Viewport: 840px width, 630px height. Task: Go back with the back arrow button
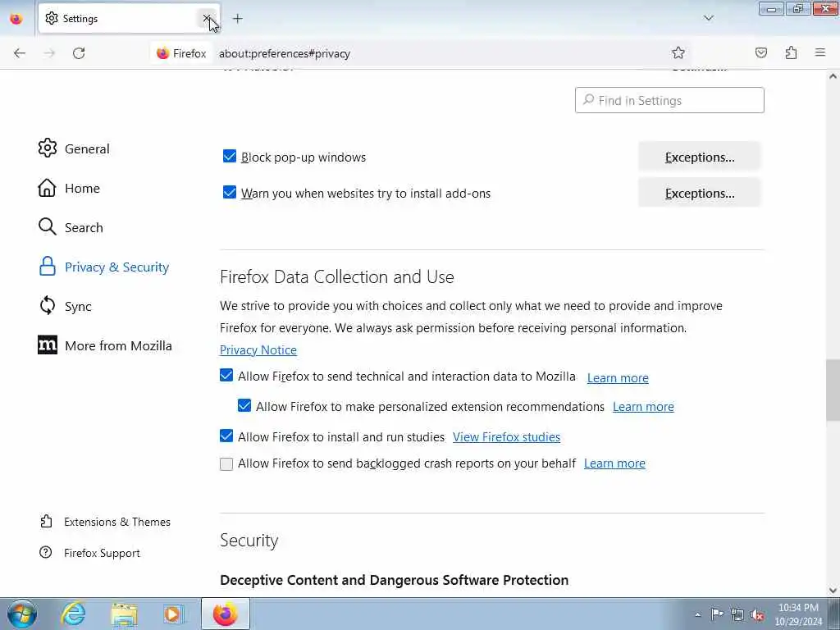[x=20, y=53]
